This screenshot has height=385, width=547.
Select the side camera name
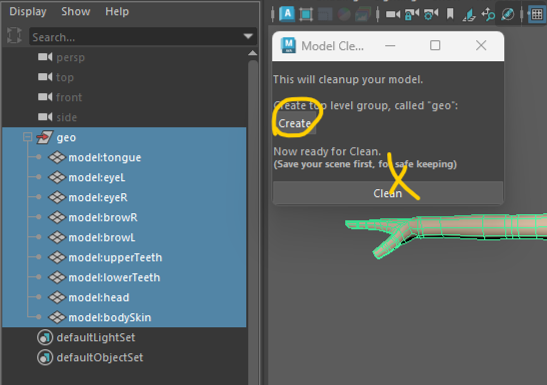(66, 117)
